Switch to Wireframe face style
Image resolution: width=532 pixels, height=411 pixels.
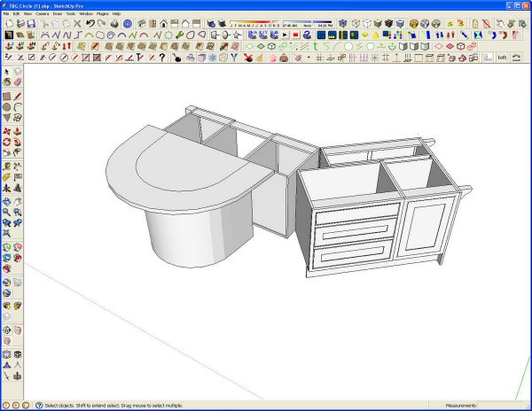click(x=356, y=23)
